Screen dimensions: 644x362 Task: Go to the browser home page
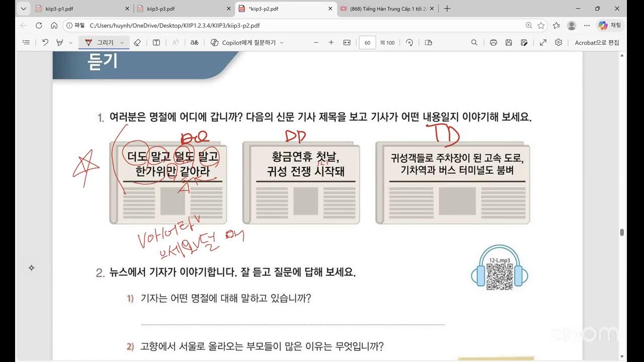point(54,25)
